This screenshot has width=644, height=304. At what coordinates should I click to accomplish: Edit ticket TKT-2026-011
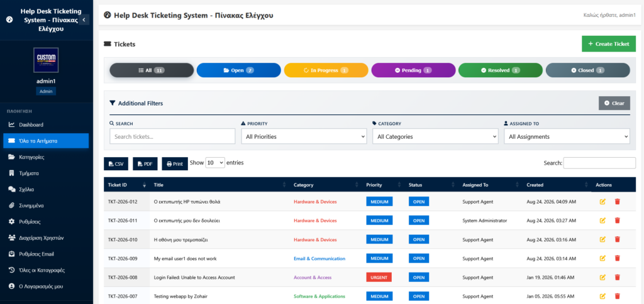[602, 220]
